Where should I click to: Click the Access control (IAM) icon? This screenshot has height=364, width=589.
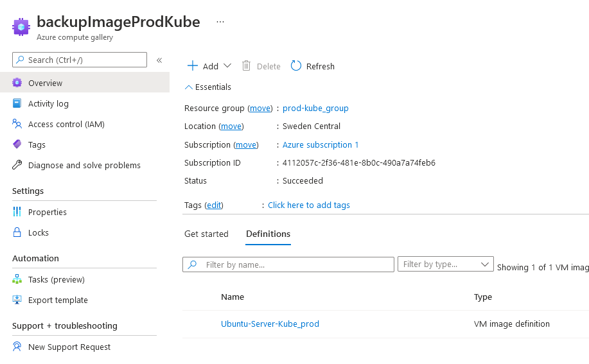pos(17,124)
